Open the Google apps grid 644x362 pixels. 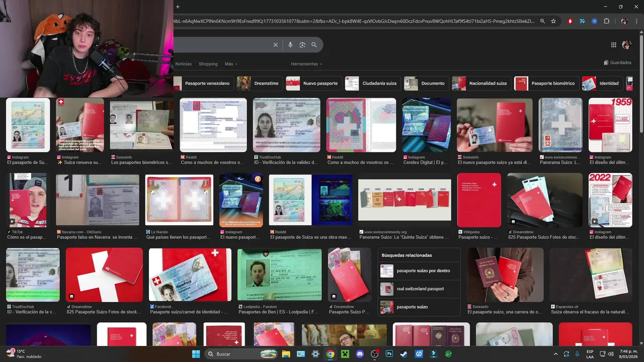614,45
